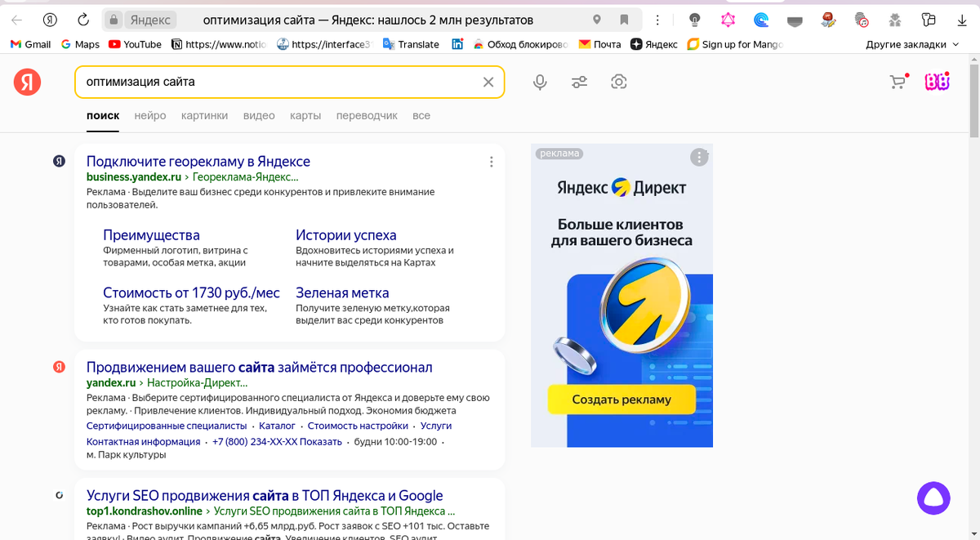Viewport: 980px width, 540px height.
Task: Clear the search query with the X
Action: (x=488, y=82)
